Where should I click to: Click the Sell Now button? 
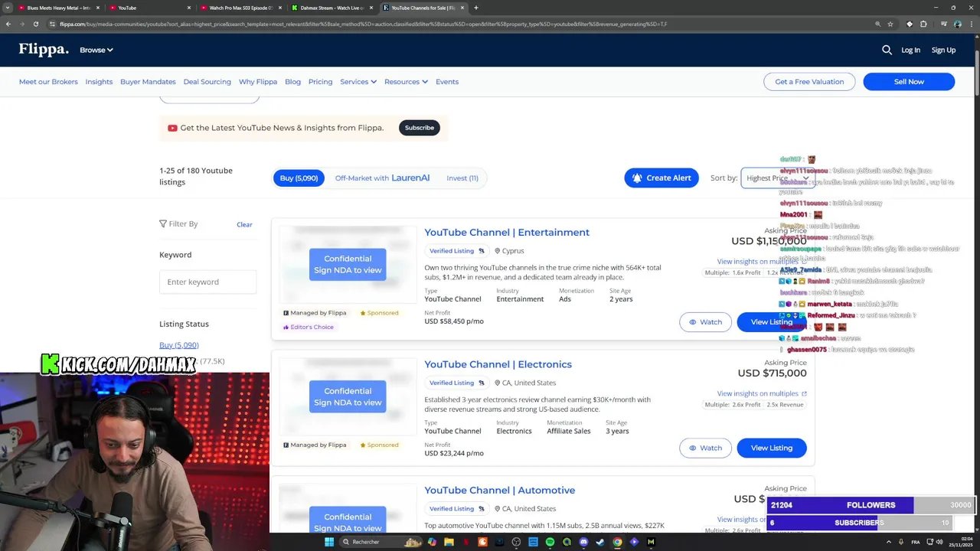point(909,82)
